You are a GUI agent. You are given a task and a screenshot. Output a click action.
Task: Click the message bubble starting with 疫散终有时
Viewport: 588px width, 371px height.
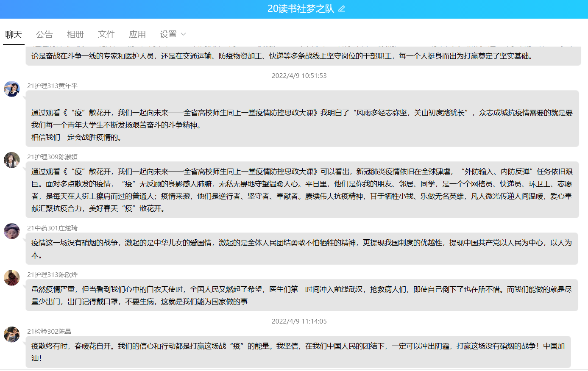point(298,352)
